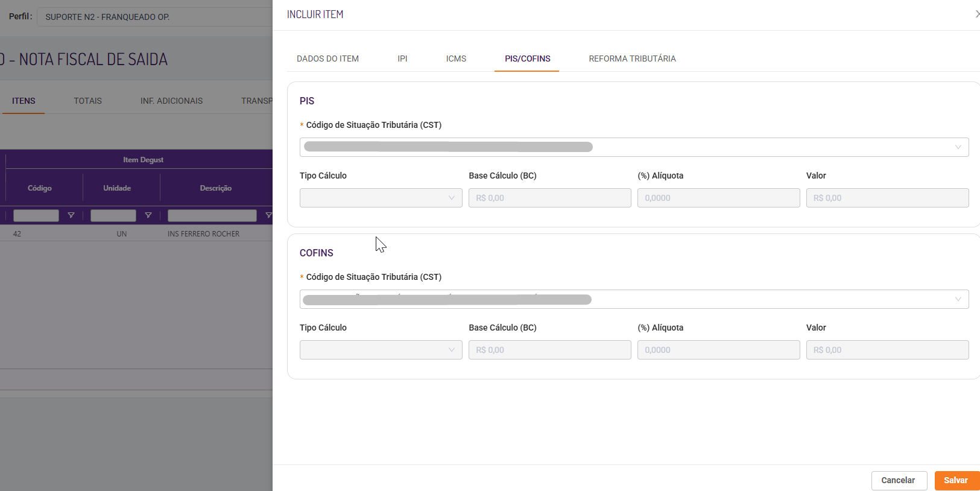Viewport: 980px width, 491px height.
Task: Click the PIS Alíquota input field
Action: [x=718, y=198]
